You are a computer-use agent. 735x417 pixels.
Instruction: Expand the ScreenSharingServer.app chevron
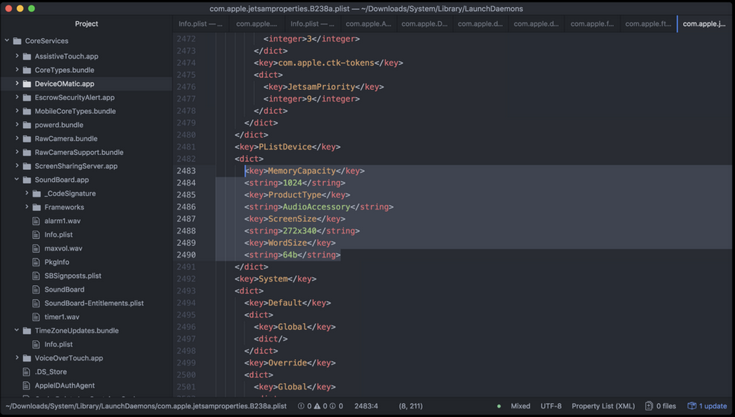click(17, 166)
